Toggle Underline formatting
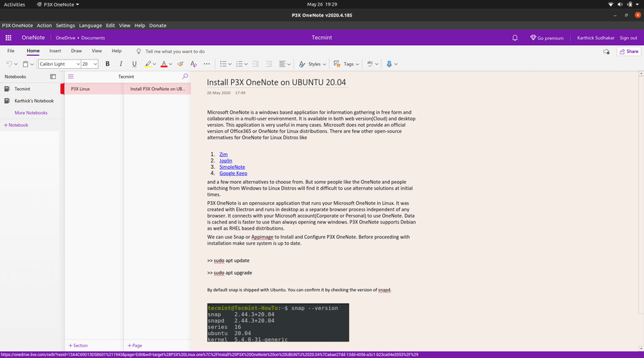 click(x=134, y=64)
